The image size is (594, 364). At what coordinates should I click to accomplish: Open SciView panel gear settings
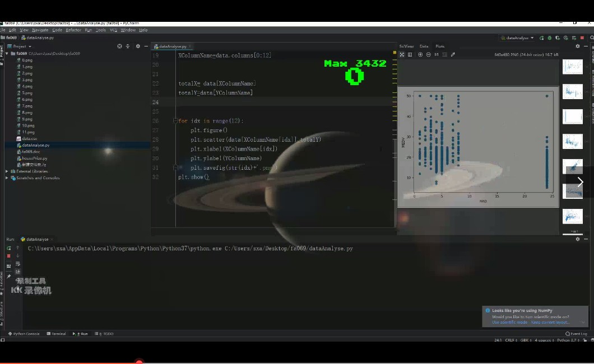coord(578,46)
